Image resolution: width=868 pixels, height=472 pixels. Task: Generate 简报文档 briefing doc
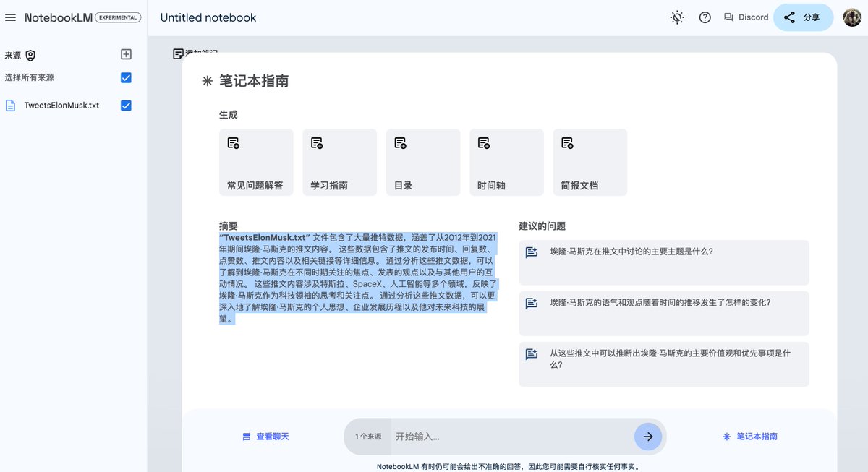[x=590, y=162]
